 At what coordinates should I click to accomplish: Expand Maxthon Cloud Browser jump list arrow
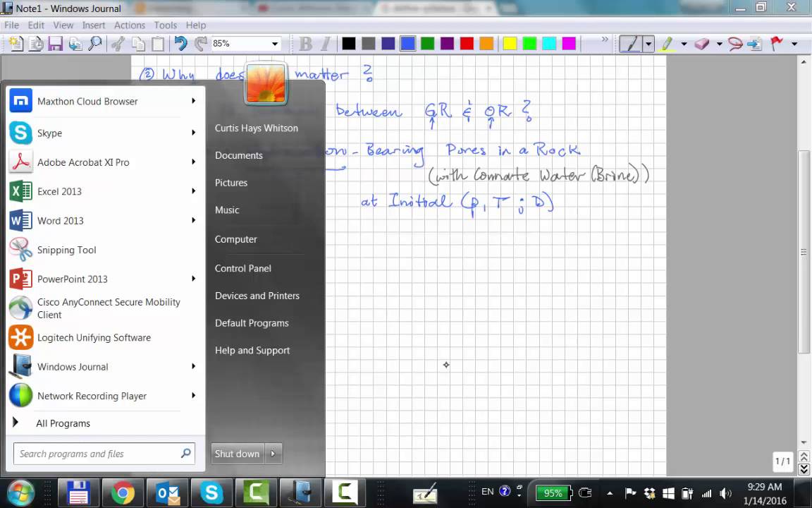194,101
